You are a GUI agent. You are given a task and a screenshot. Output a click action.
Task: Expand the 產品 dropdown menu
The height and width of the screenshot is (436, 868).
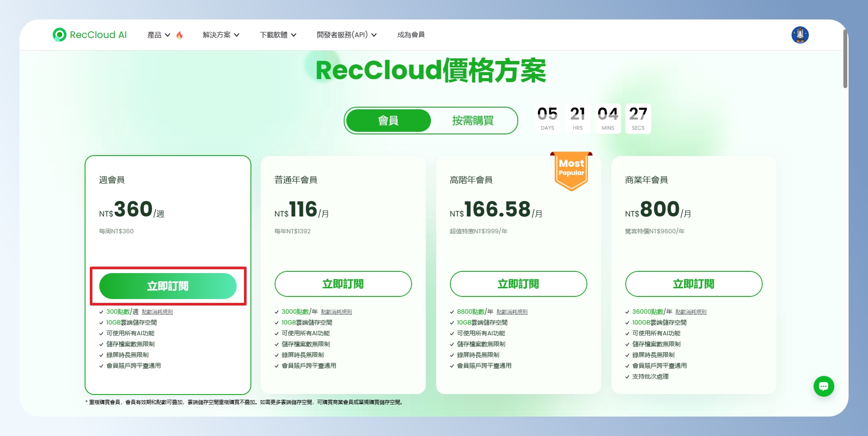tap(158, 35)
